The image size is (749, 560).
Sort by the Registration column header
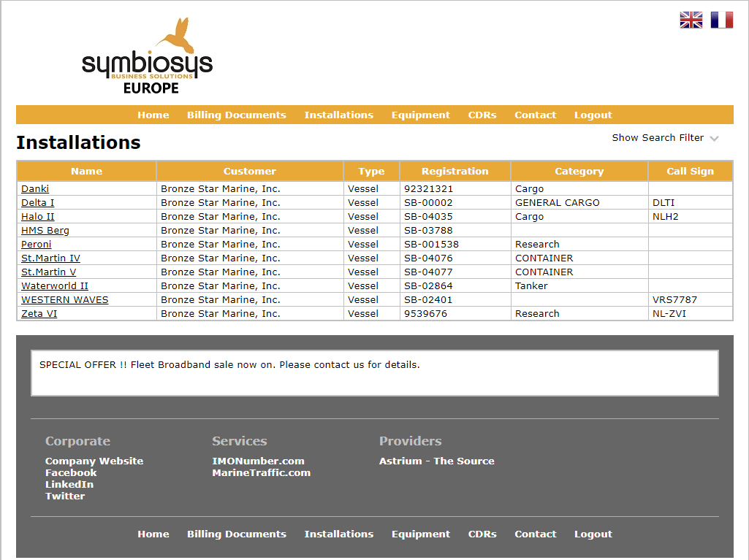coord(455,172)
